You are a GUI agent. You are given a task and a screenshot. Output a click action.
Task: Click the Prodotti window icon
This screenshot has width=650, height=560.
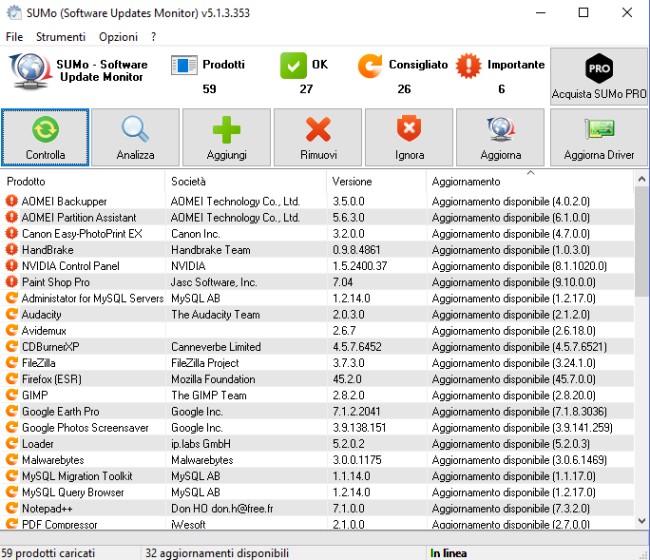pos(184,65)
